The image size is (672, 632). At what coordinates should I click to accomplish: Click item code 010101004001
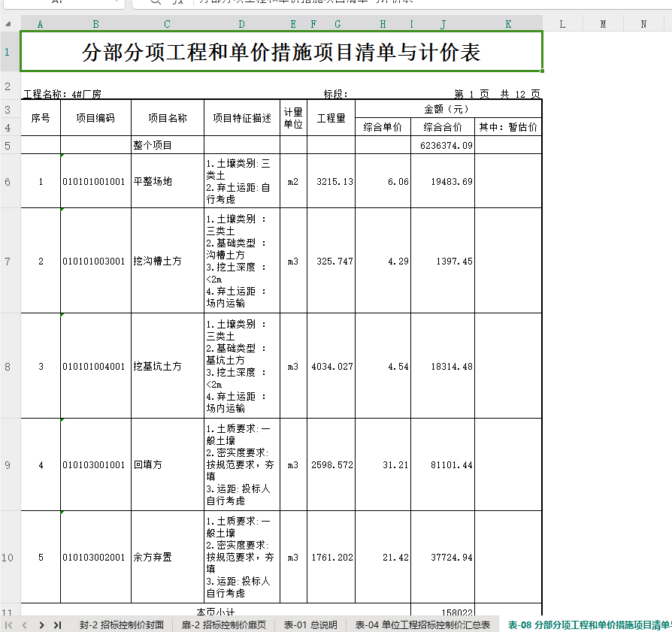click(x=95, y=366)
